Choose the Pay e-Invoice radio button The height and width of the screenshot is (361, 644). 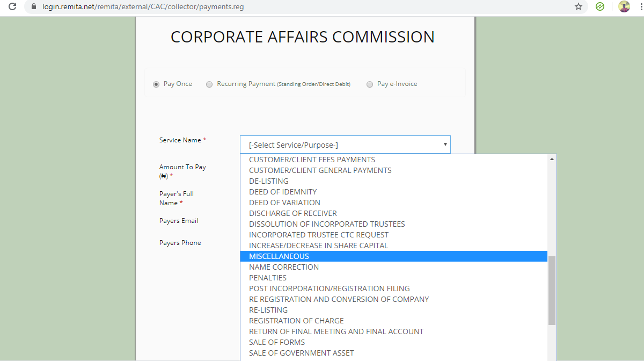pos(370,84)
